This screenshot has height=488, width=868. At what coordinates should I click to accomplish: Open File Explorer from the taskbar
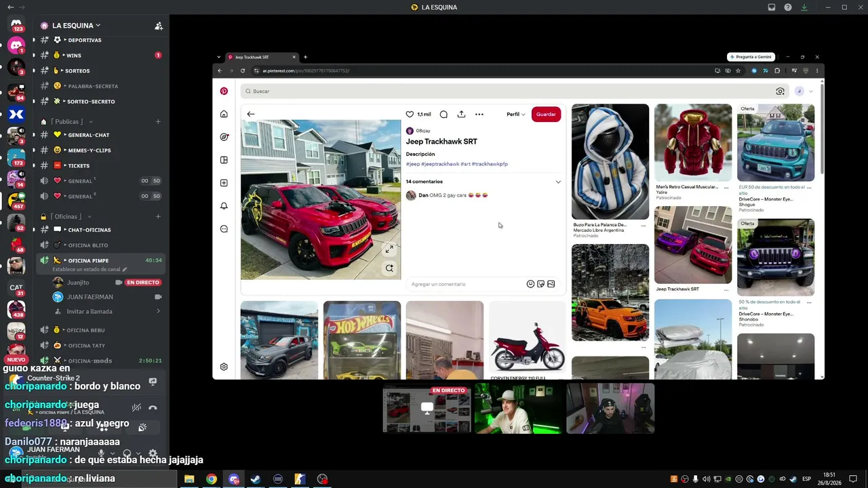point(189,479)
